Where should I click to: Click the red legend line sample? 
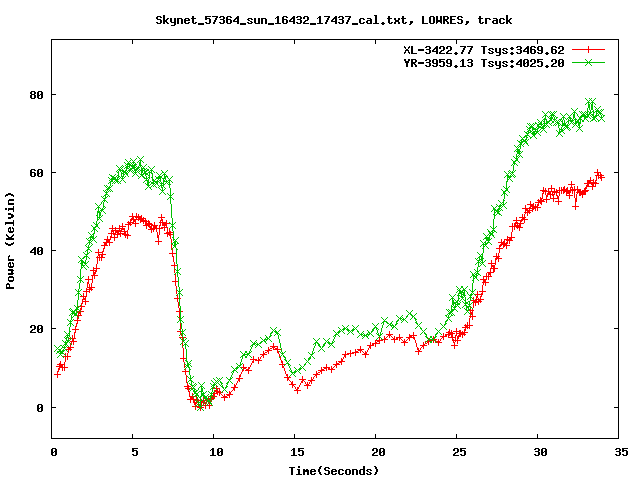click(588, 50)
